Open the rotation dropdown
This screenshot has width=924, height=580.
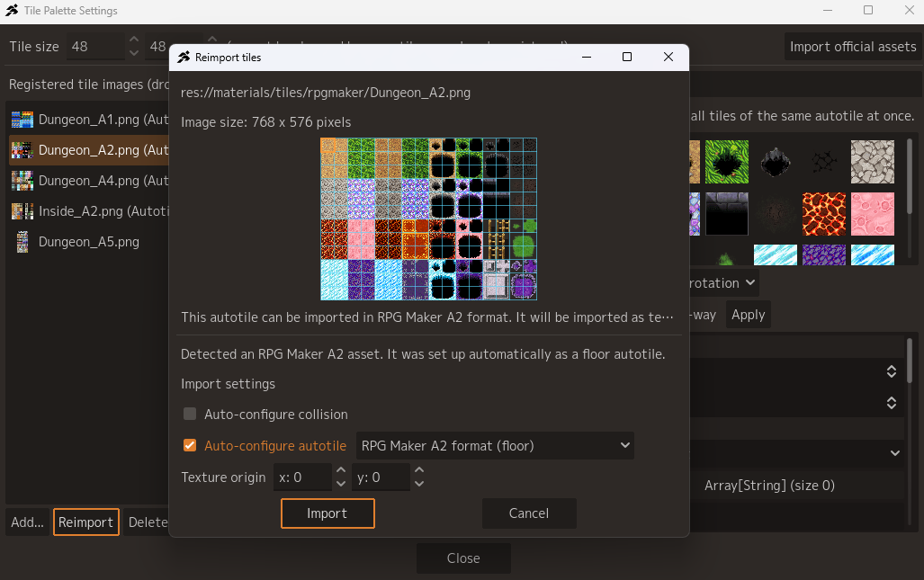click(x=723, y=283)
